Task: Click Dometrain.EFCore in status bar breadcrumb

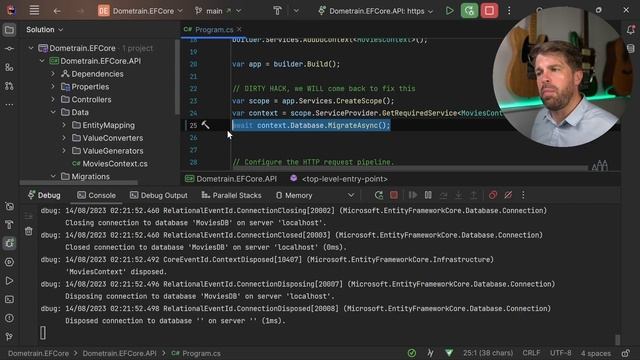Action: point(38,353)
